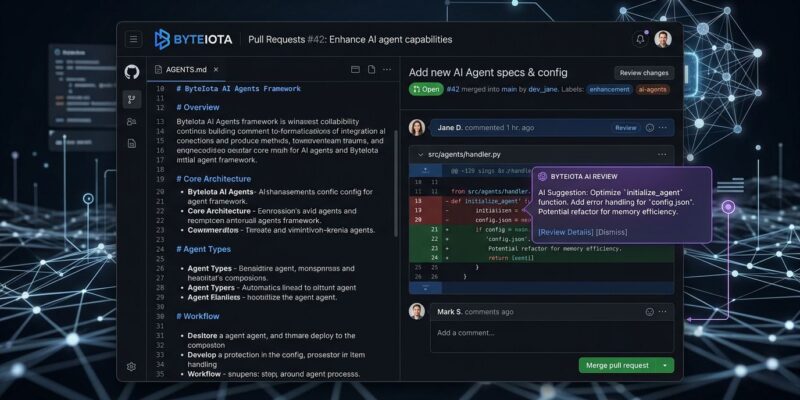Click Jane D. commenter name
The image size is (800, 400).
(x=450, y=128)
